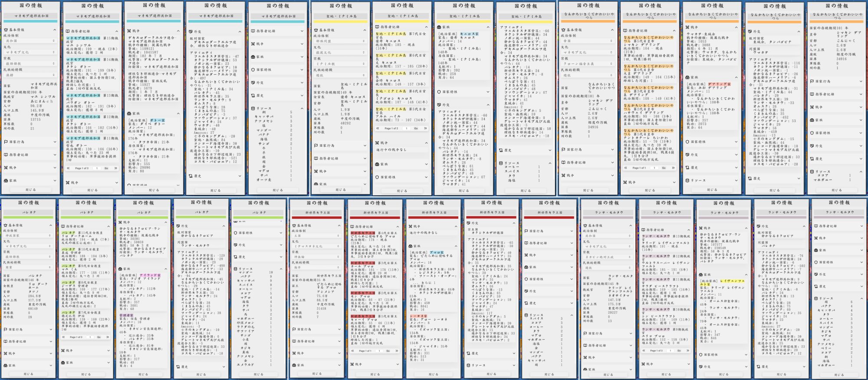Click crown icon beside 基本情報 in マネモブ連邦共和国 panel

point(6,30)
